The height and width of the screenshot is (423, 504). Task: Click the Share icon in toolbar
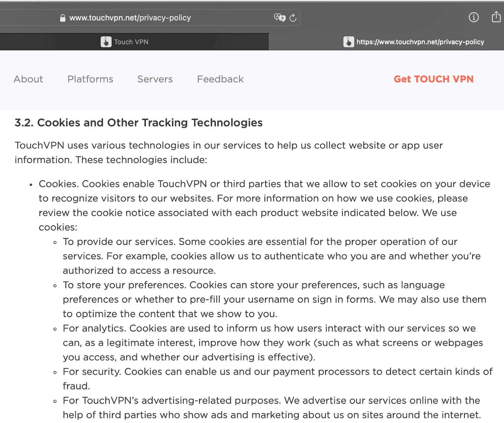(496, 17)
